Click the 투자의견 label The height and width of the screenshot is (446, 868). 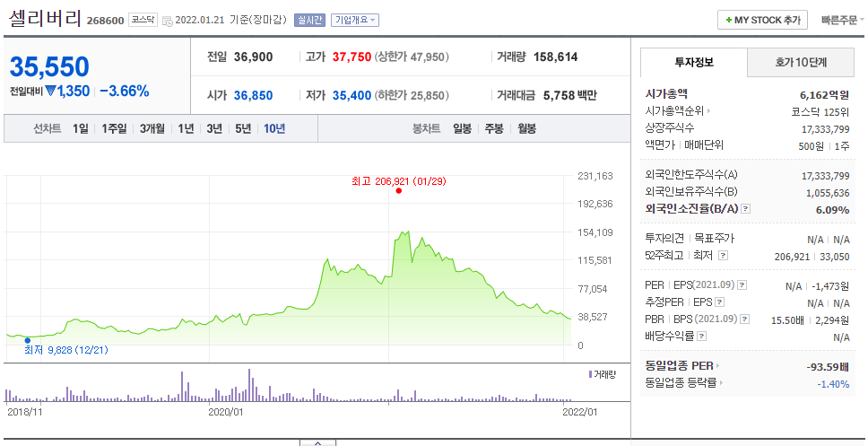click(664, 238)
